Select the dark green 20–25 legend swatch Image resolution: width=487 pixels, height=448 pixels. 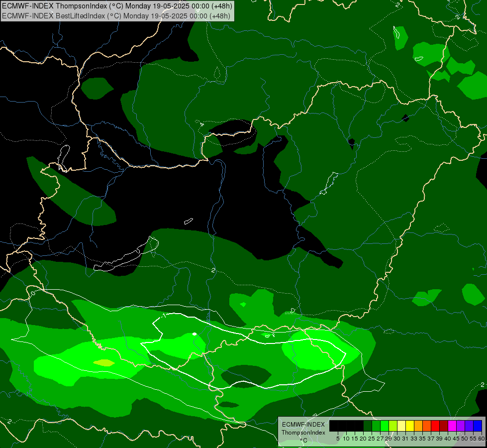pos(368,426)
